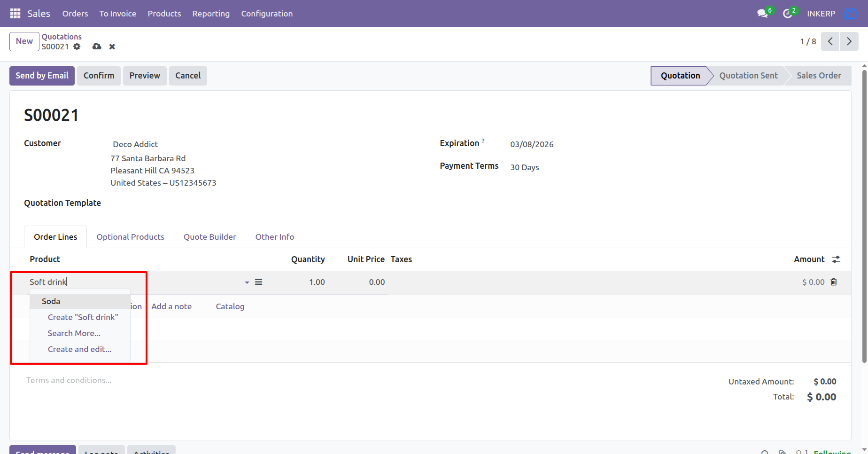
Task: Open the To Invoice menu
Action: (x=118, y=14)
